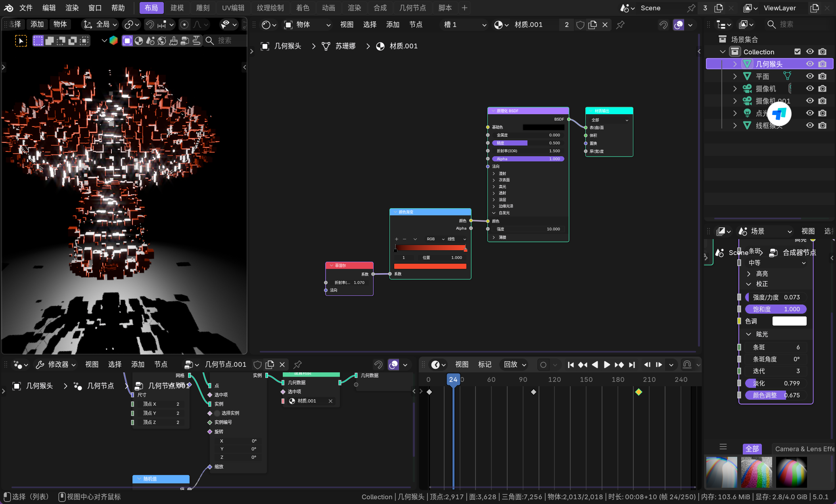Click the 基础色 black color swatch

pyautogui.click(x=543, y=127)
